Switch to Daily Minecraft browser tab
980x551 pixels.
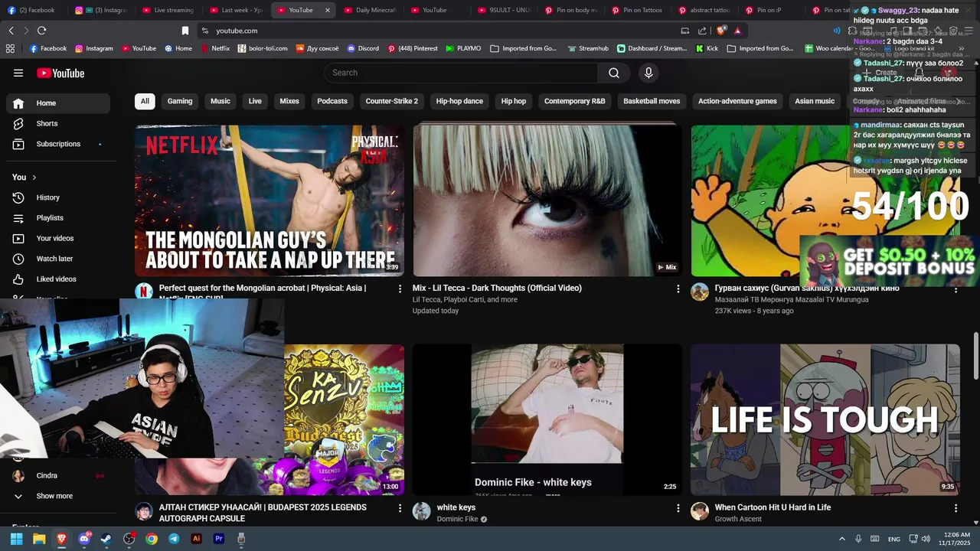pyautogui.click(x=369, y=10)
